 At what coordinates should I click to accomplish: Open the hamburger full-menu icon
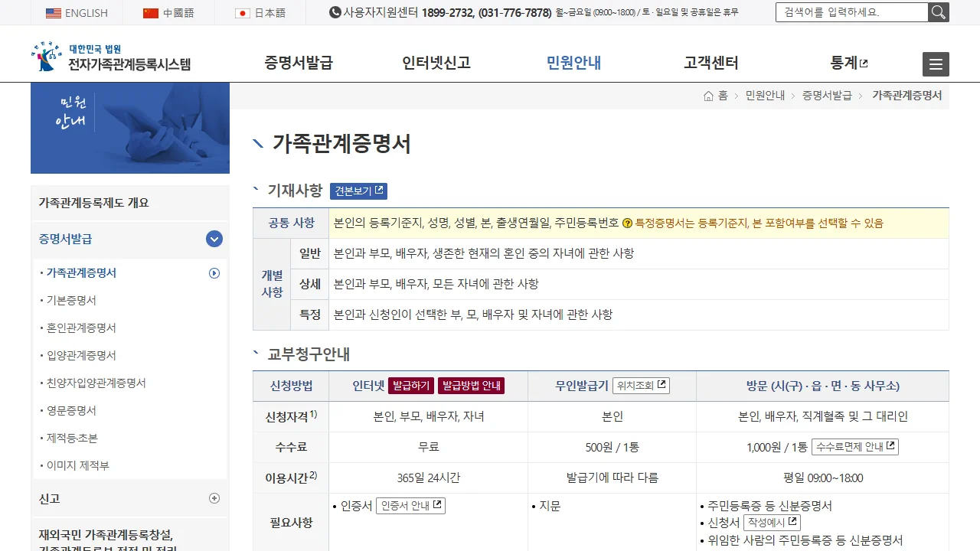[x=936, y=64]
